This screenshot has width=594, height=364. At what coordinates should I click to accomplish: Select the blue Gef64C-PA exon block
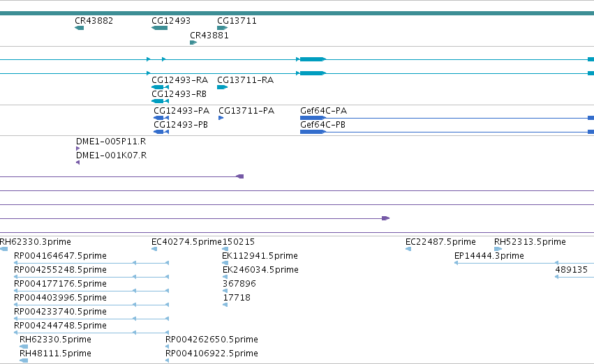[x=313, y=118]
